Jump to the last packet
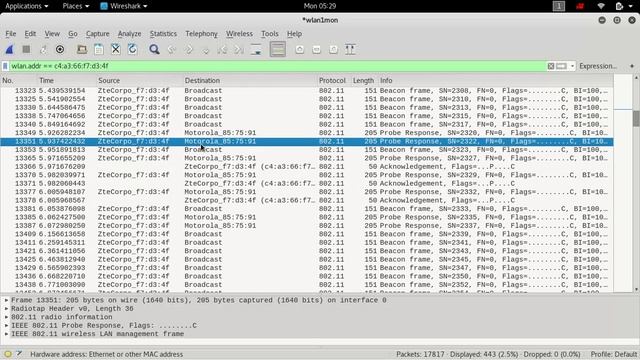 tap(239, 49)
